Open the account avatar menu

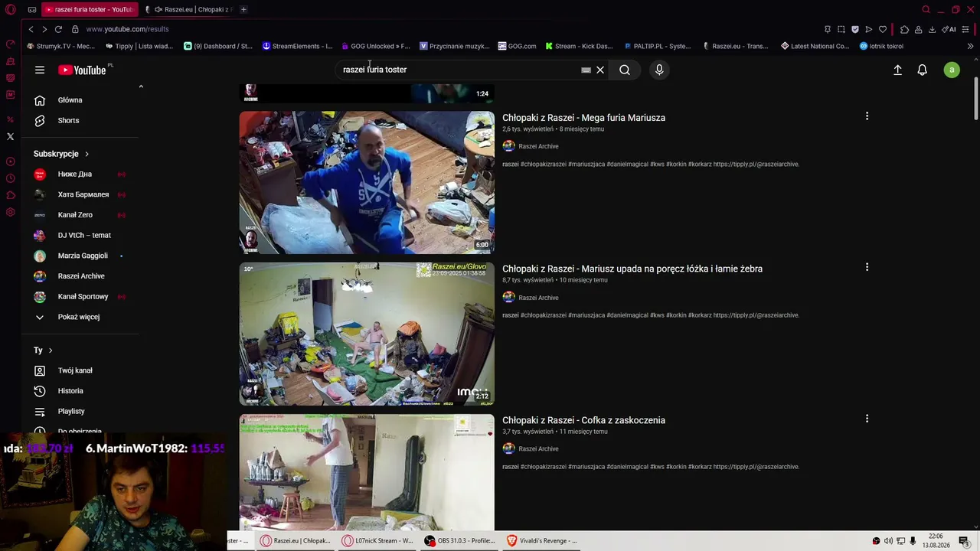click(x=952, y=70)
